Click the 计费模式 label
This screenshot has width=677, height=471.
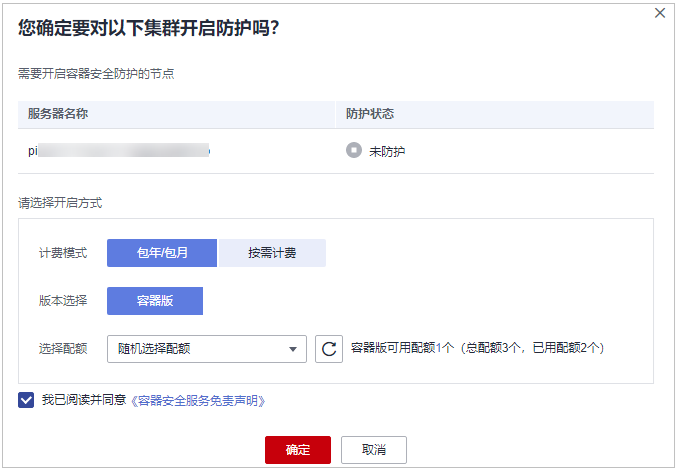pyautogui.click(x=62, y=253)
